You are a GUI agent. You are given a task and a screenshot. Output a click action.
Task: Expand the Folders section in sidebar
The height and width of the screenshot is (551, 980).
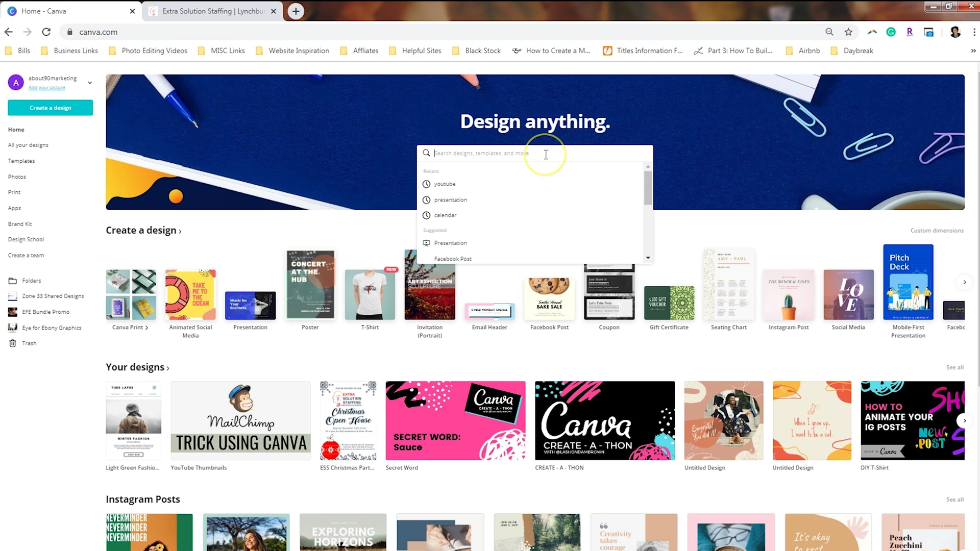coord(31,281)
